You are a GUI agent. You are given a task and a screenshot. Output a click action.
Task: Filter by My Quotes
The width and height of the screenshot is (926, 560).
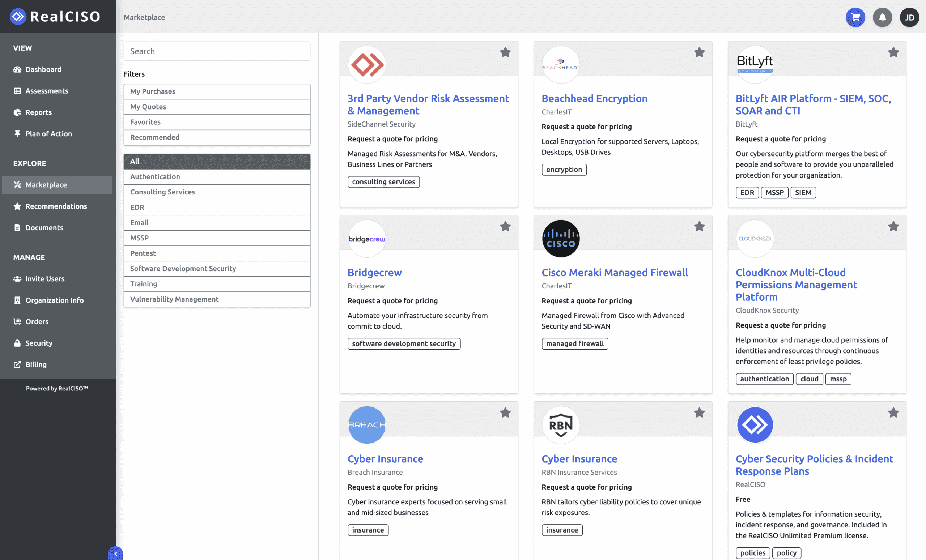pos(217,107)
